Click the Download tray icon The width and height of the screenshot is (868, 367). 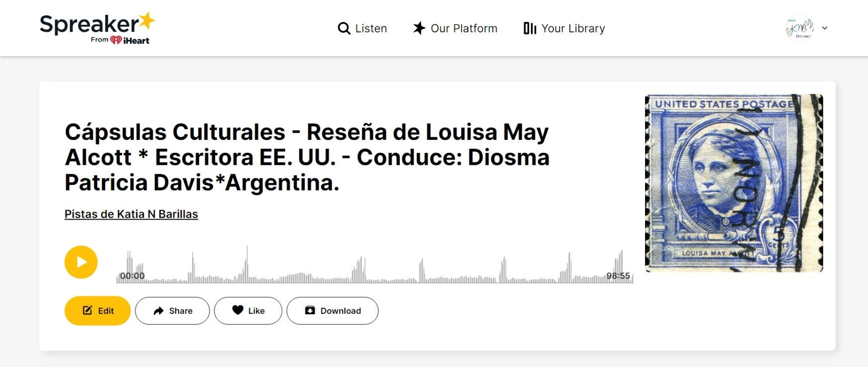tap(310, 310)
